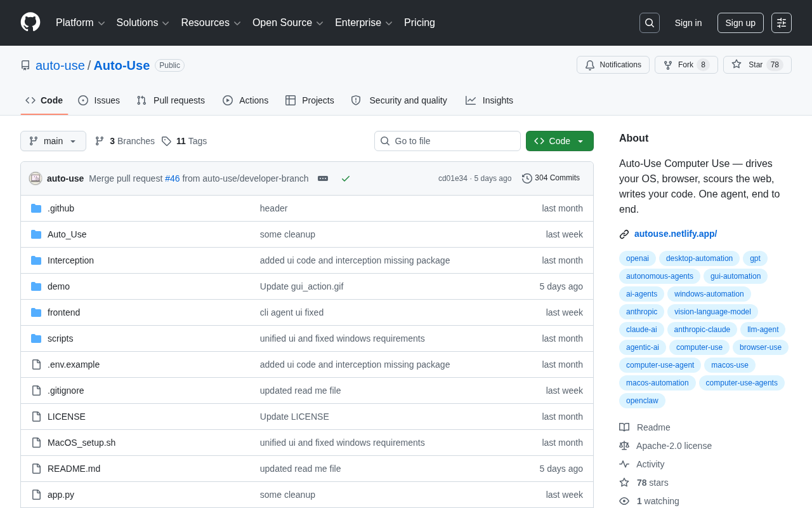Switch to Security and quality tab
812x508 pixels.
(399, 100)
